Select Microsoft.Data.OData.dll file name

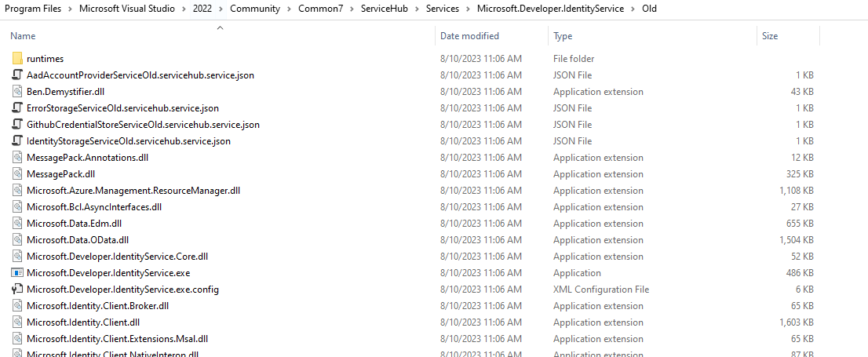click(x=78, y=239)
